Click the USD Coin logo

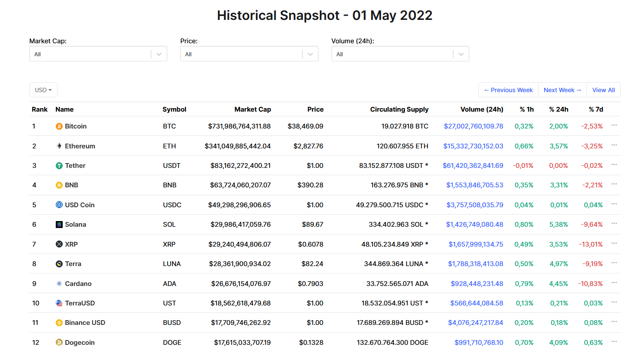[59, 205]
